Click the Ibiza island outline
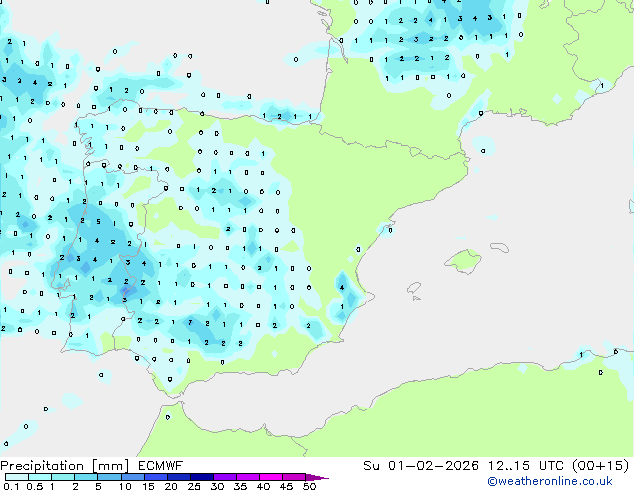The image size is (634, 490). click(x=414, y=288)
